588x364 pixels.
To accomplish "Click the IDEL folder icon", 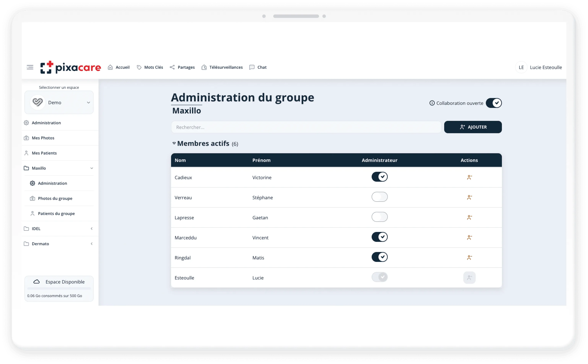I will (26, 228).
